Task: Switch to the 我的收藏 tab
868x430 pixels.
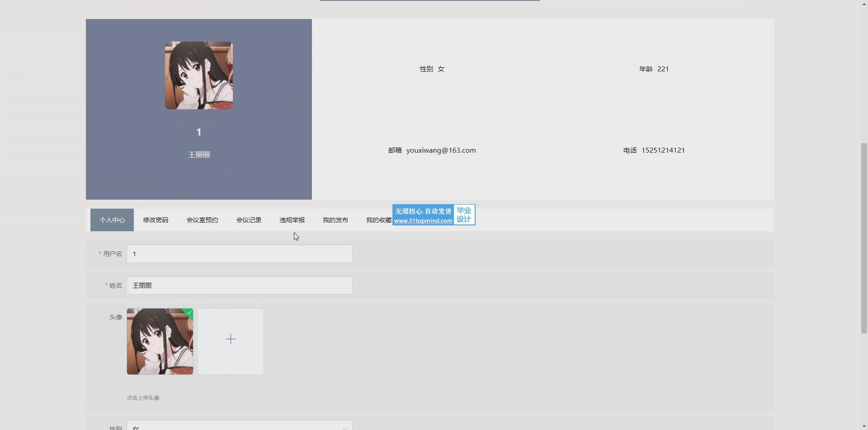Action: (378, 220)
